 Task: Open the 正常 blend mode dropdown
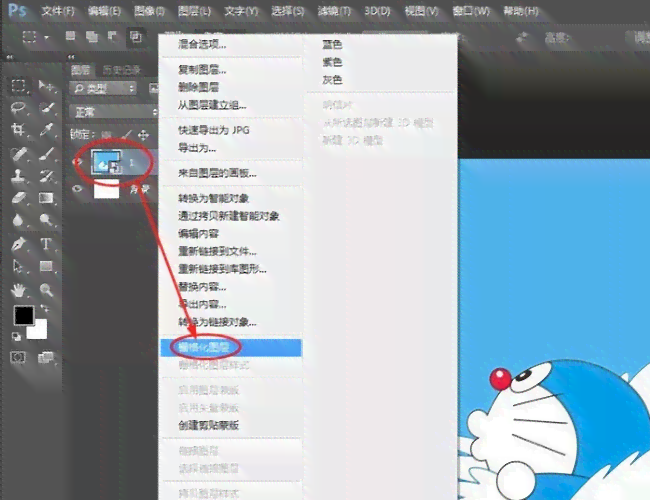[113, 112]
